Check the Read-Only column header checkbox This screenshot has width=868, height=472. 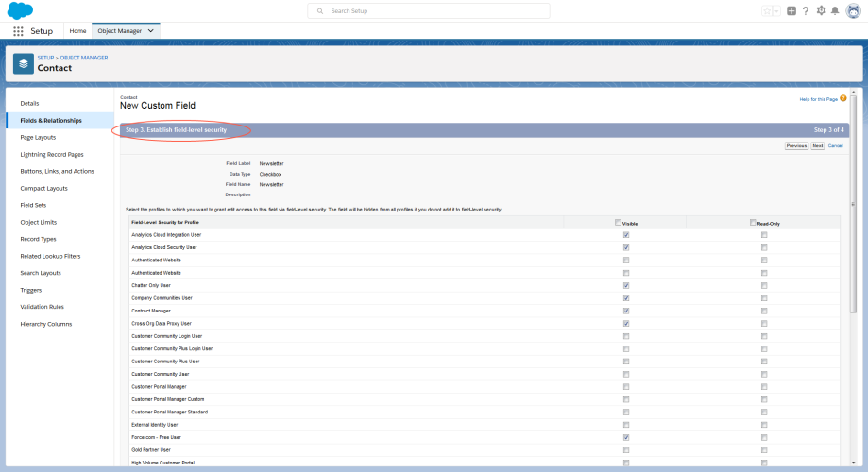click(x=753, y=223)
